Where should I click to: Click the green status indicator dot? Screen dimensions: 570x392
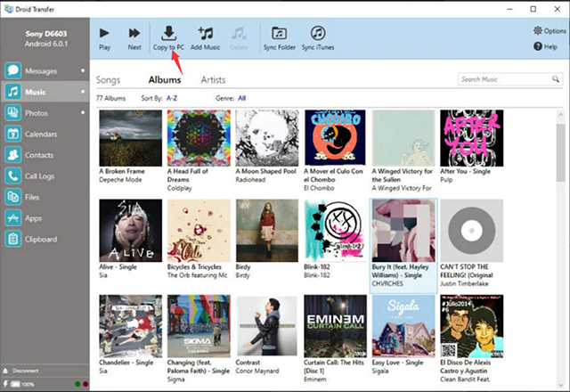77,384
